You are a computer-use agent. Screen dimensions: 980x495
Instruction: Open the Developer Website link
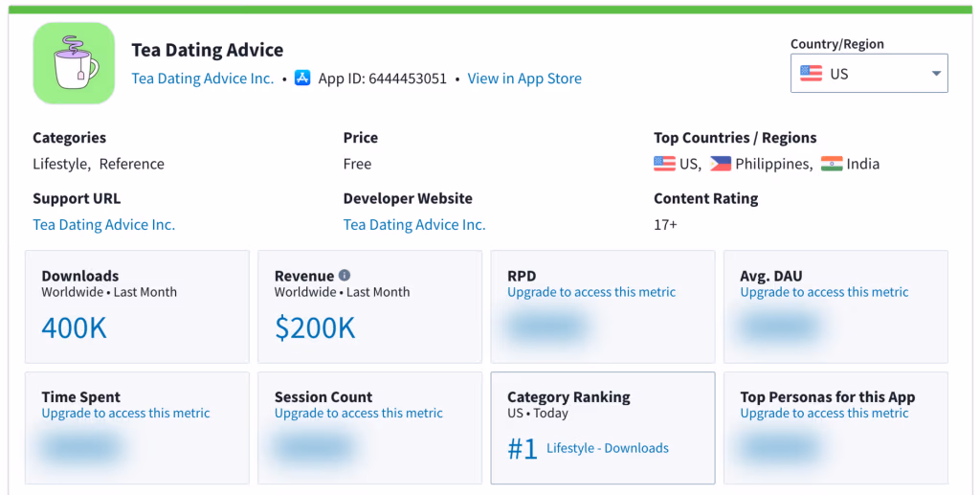coord(414,225)
